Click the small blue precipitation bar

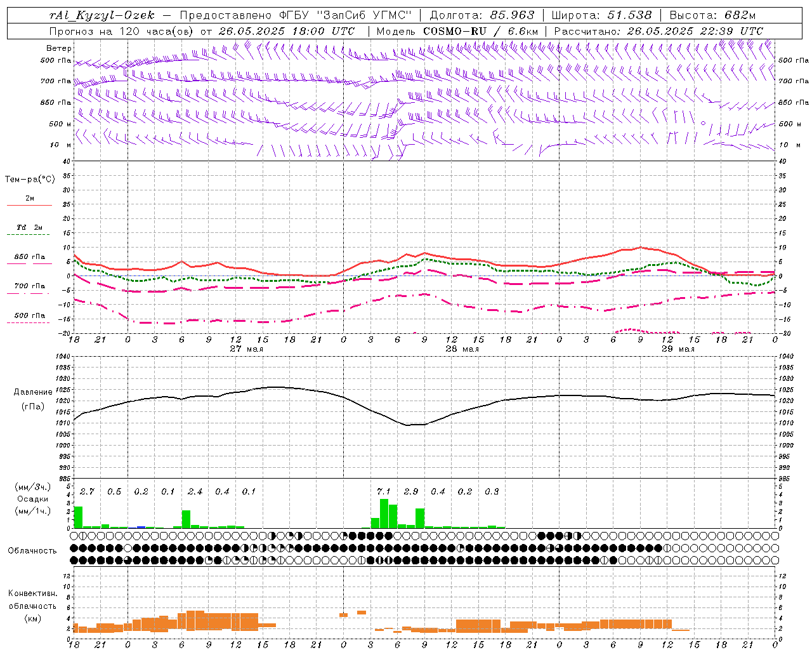point(141,527)
